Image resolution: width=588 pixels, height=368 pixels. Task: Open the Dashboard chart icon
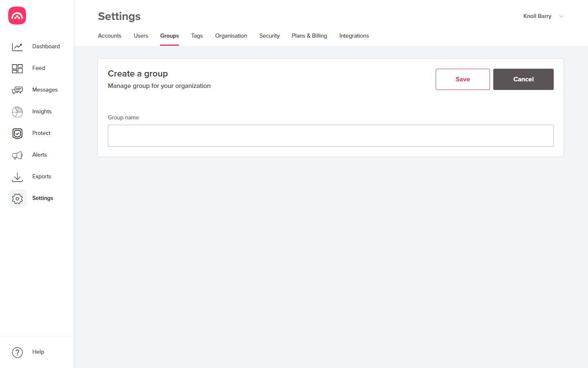pos(17,47)
